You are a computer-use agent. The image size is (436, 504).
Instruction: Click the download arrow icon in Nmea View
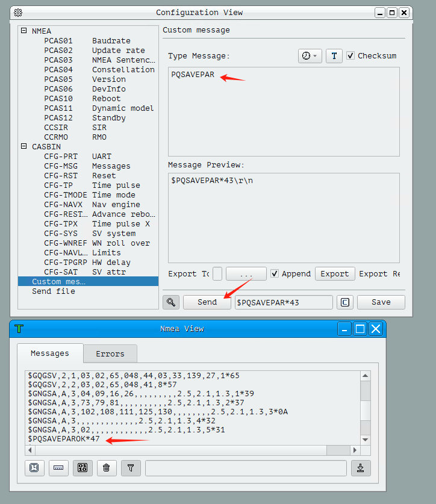(361, 467)
